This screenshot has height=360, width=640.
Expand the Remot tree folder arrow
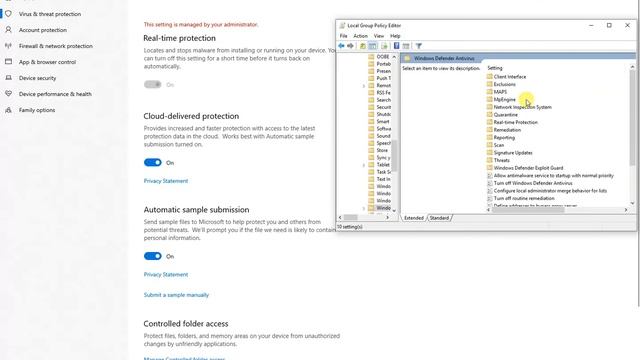coord(364,86)
